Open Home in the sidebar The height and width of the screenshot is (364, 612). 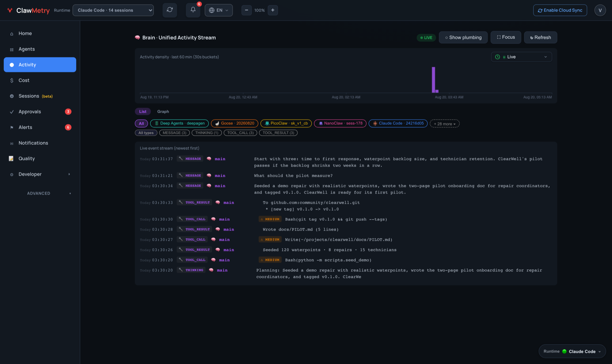pyautogui.click(x=40, y=34)
